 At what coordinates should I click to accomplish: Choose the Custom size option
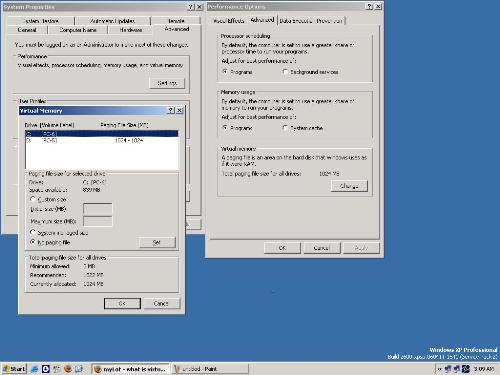[33, 199]
